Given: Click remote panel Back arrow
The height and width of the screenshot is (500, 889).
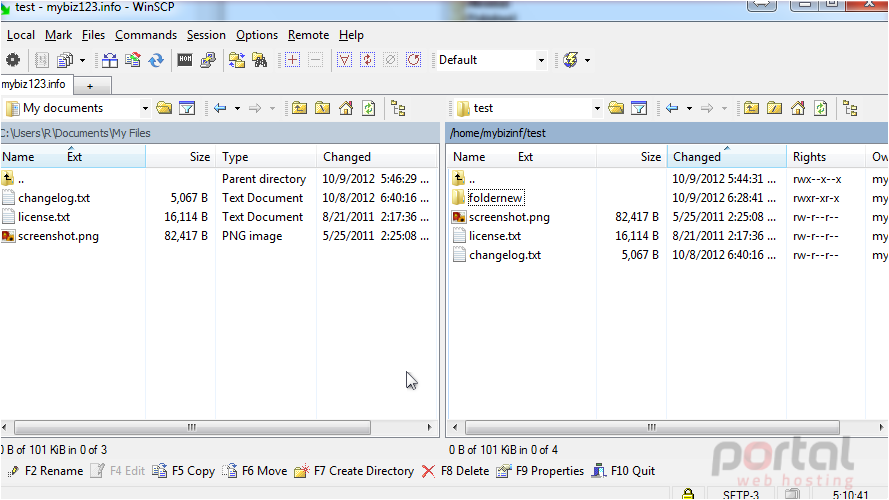Looking at the screenshot, I should point(672,108).
